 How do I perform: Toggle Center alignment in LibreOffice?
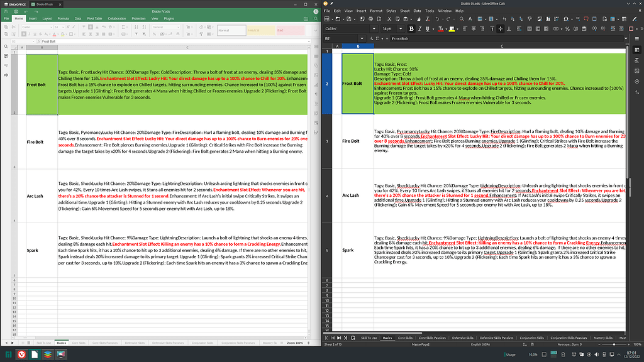[474, 29]
